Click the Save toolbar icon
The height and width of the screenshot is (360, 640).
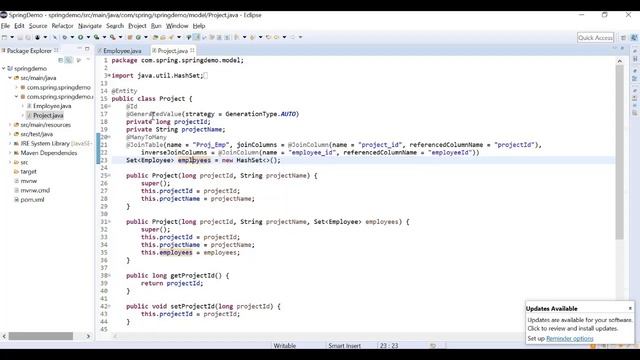pyautogui.click(x=20, y=37)
